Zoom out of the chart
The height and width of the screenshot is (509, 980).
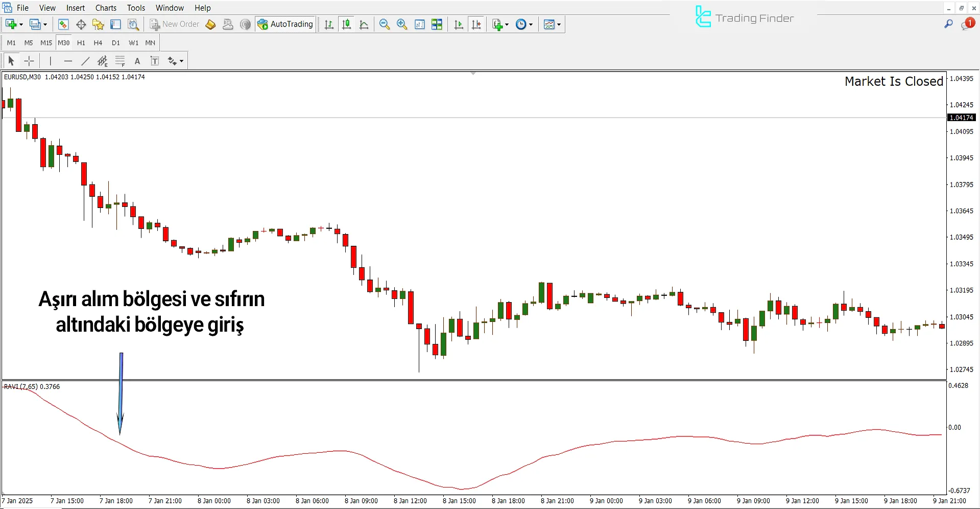pos(385,25)
